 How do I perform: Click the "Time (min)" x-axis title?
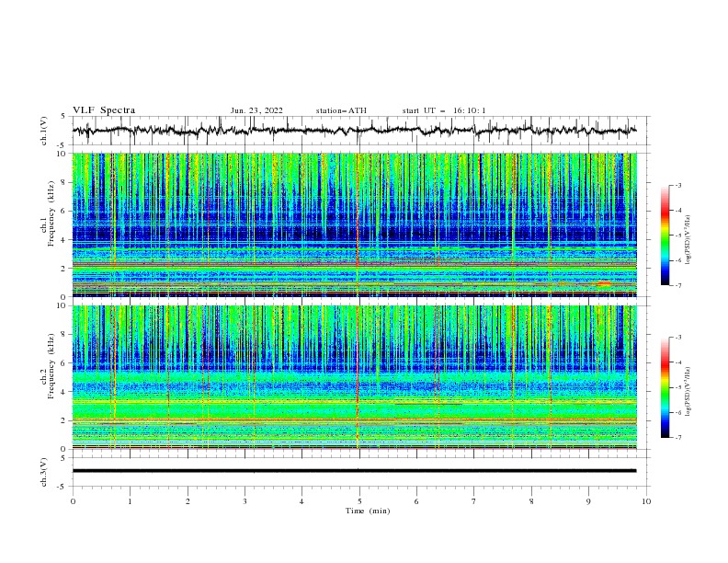click(368, 511)
